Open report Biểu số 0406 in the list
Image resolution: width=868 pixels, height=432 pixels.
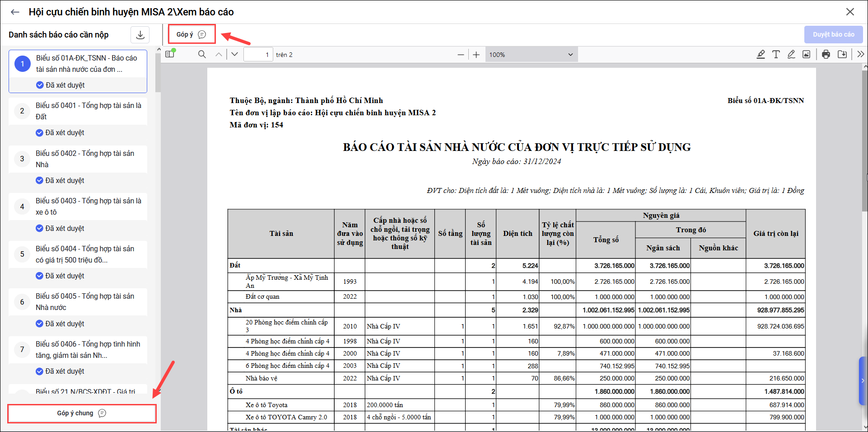78,350
